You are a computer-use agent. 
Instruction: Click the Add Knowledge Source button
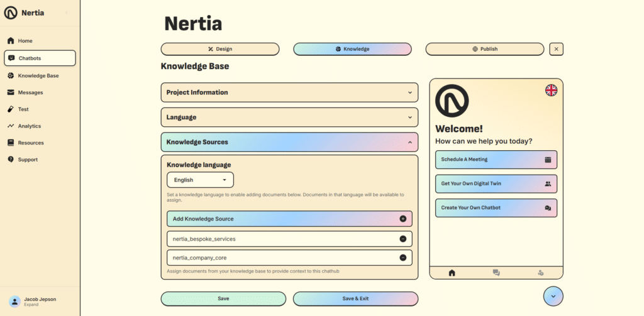tap(289, 219)
